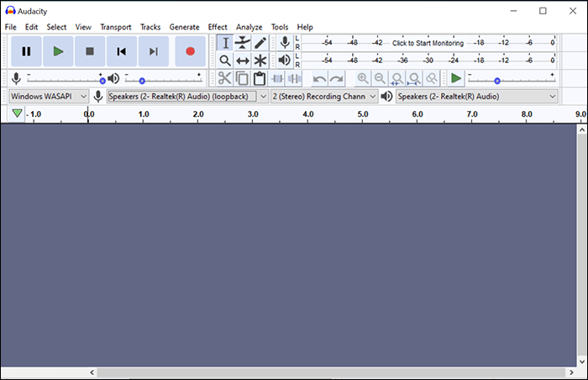This screenshot has width=588, height=380.
Task: Activate the Zoom magnifier tool
Action: (x=225, y=61)
